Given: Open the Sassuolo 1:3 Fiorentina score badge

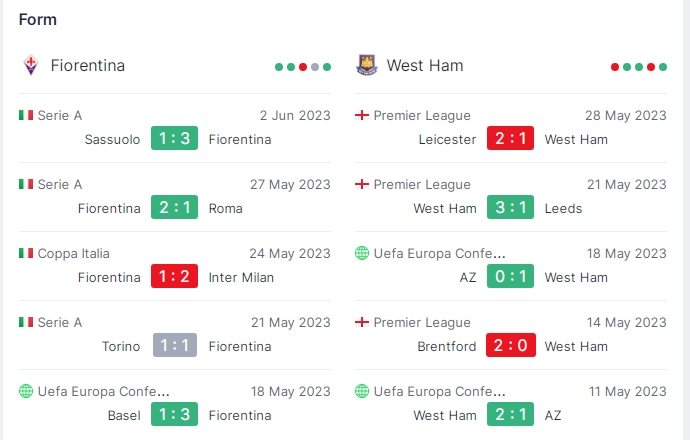Looking at the screenshot, I should pos(174,138).
